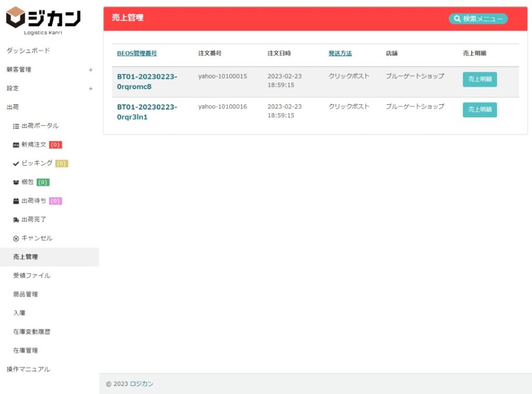
Task: Expand the 設定 plus sign
Action: [90, 88]
